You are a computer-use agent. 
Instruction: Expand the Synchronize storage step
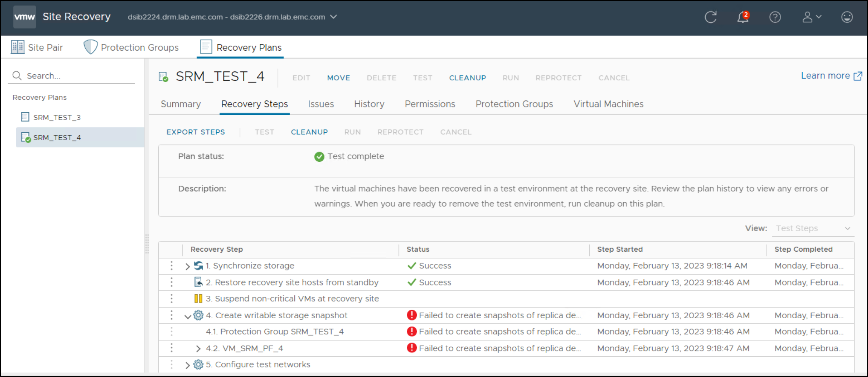tap(188, 266)
